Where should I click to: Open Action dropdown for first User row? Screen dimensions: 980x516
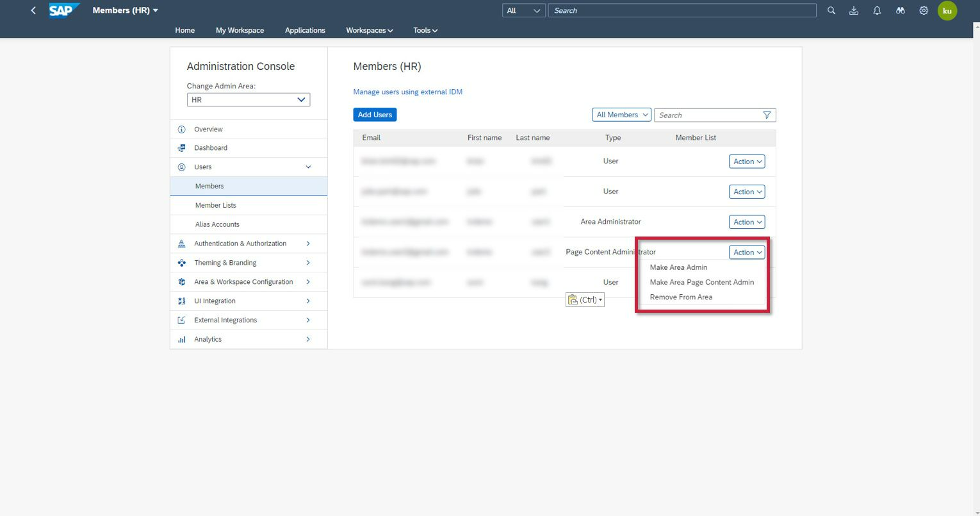pos(747,162)
